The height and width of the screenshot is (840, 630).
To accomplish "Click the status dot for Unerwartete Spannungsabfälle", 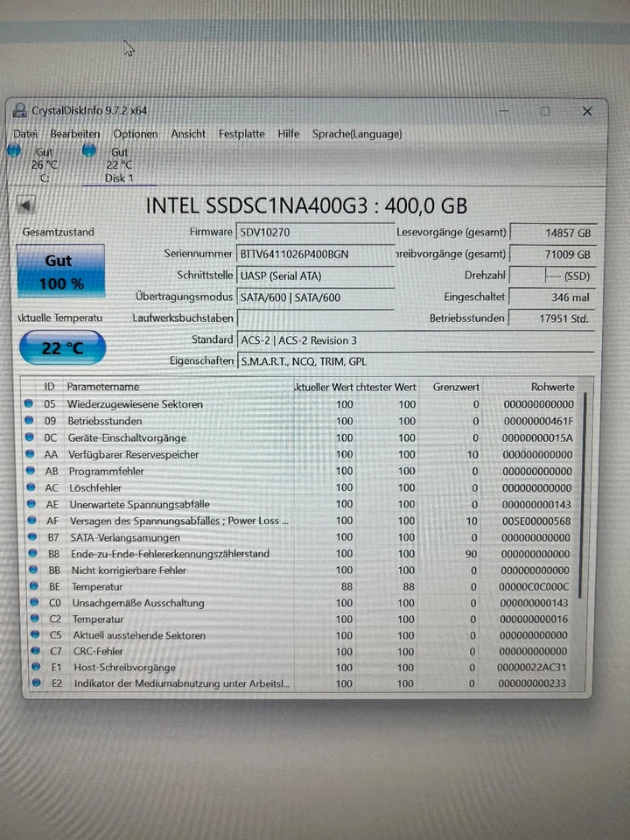I will coord(31,504).
